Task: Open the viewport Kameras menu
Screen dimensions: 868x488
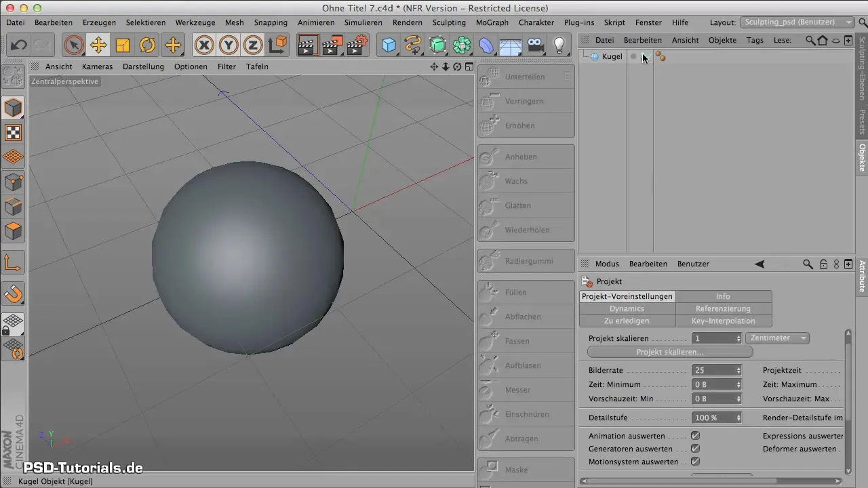Action: point(97,66)
